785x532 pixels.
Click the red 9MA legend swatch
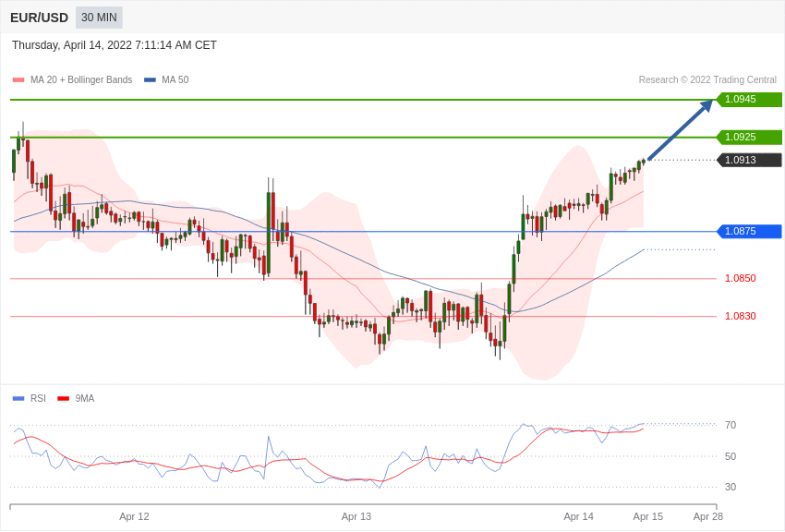click(x=63, y=399)
